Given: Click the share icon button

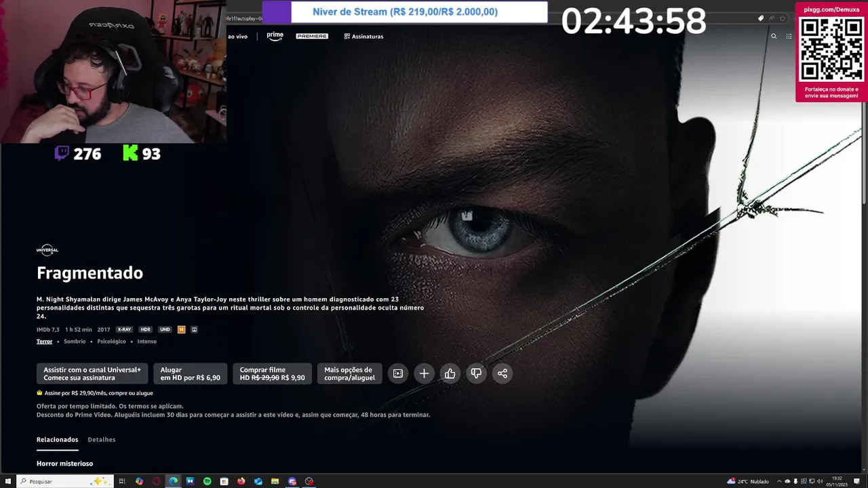Looking at the screenshot, I should tap(502, 373).
